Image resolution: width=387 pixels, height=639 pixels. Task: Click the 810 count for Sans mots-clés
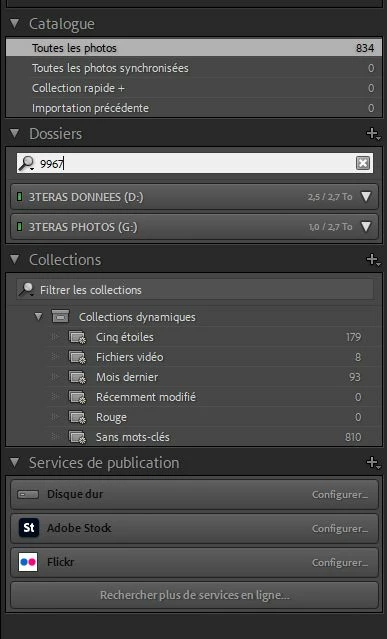[353, 437]
